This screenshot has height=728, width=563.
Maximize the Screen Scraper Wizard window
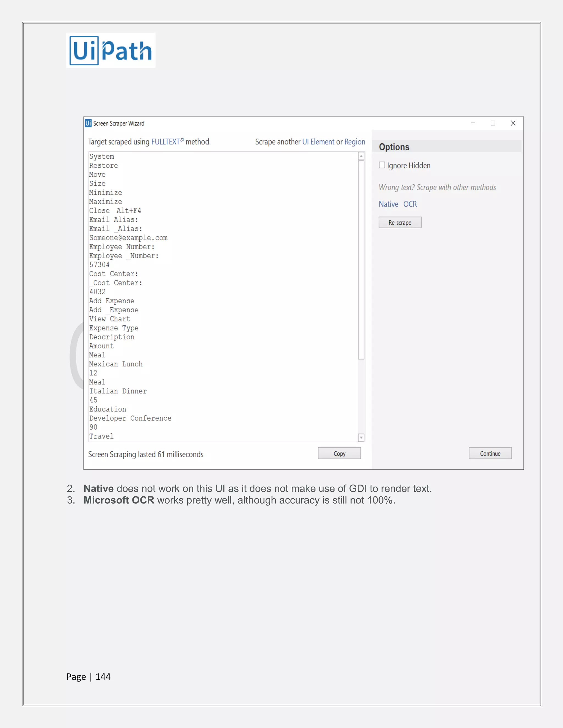(493, 123)
